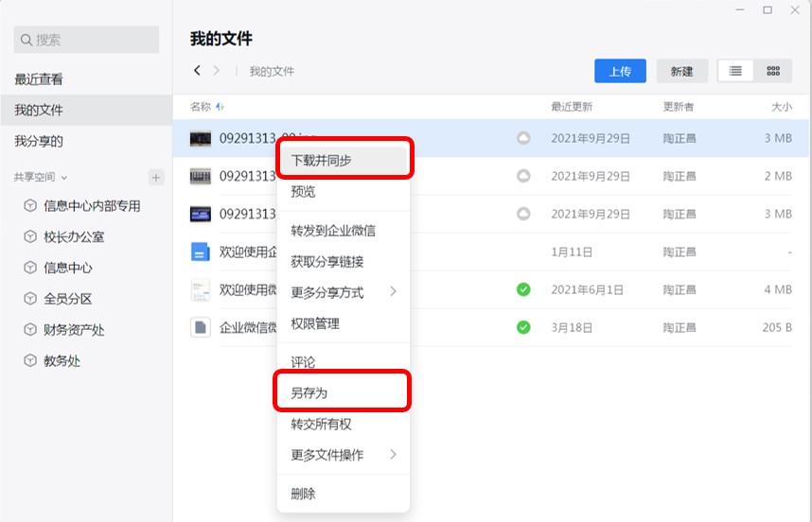
Task: Expand 更多分享方式 submenu
Action: (x=393, y=292)
